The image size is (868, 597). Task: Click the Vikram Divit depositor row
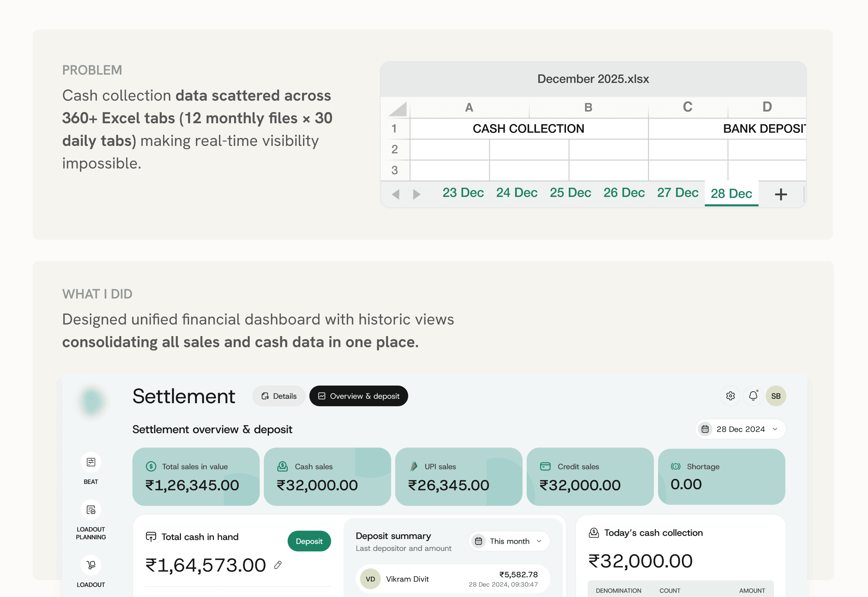click(452, 579)
